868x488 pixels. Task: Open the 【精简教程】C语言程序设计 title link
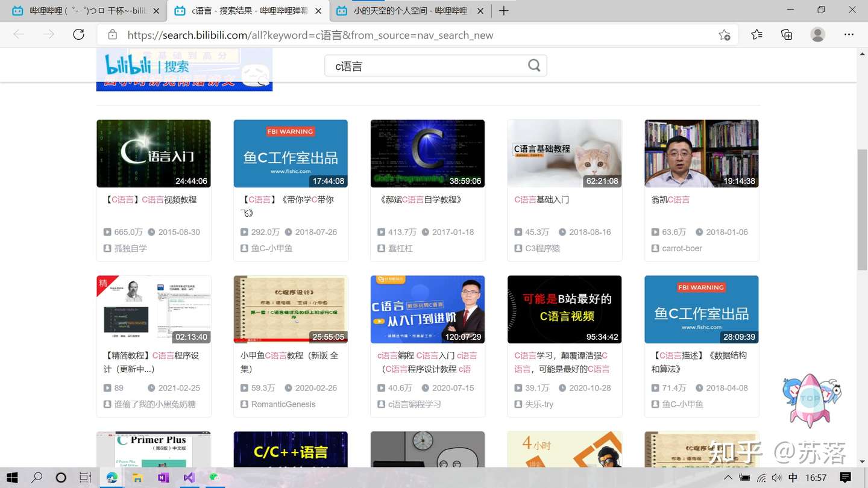click(x=151, y=362)
